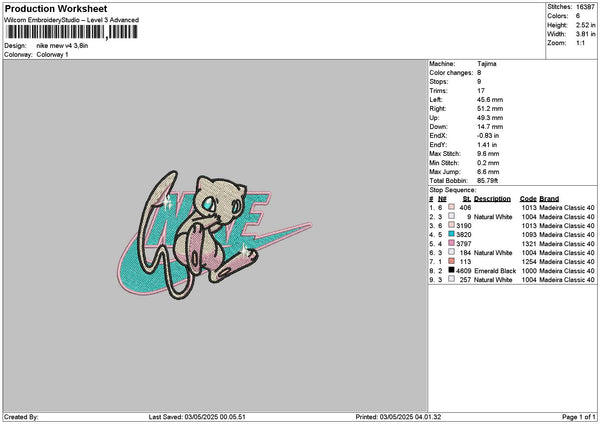Select 'Emerald Black' description in row 8
Image resolution: width=600 pixels, height=424 pixels.
495,271
